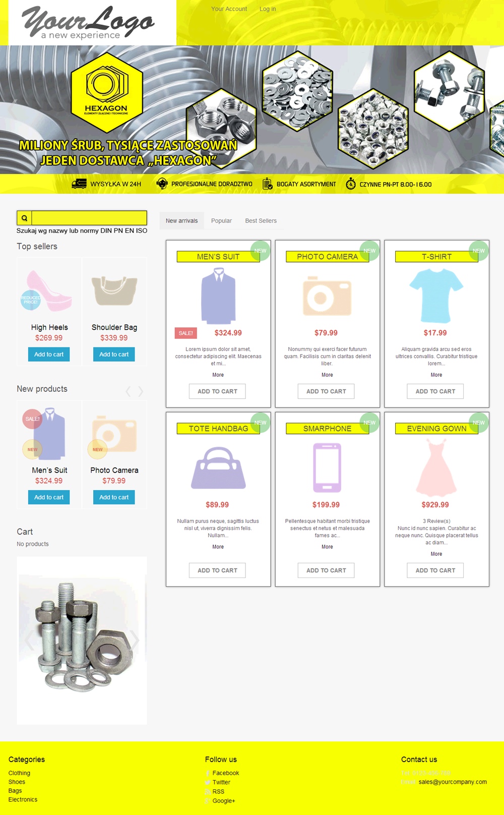Screen dimensions: 504x815
Task: Switch to the Popular tab
Action: (x=221, y=221)
